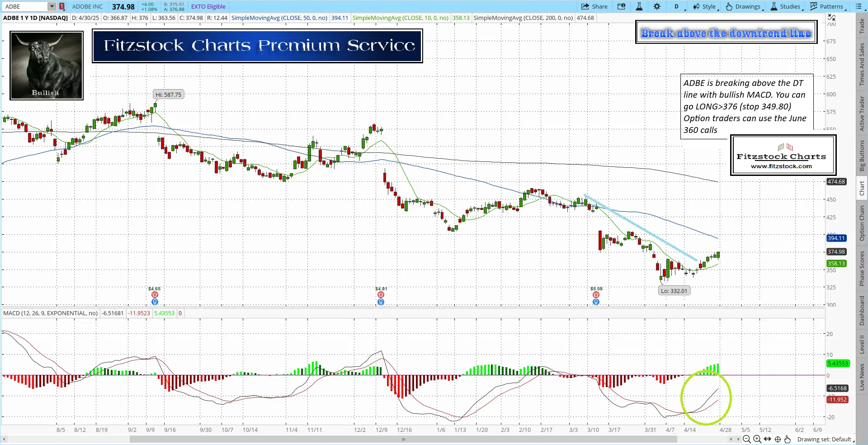Expand the Style menu
868x445 pixels.
point(704,6)
